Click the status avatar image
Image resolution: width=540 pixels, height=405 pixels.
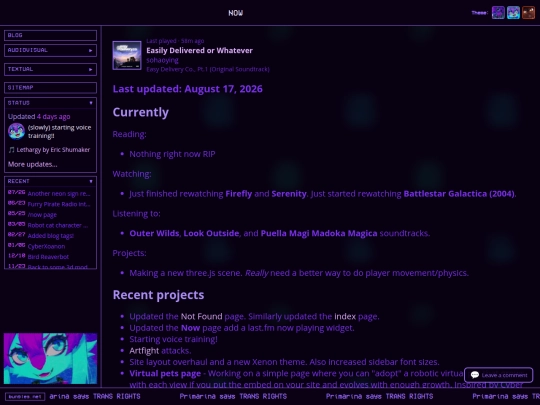point(16,131)
